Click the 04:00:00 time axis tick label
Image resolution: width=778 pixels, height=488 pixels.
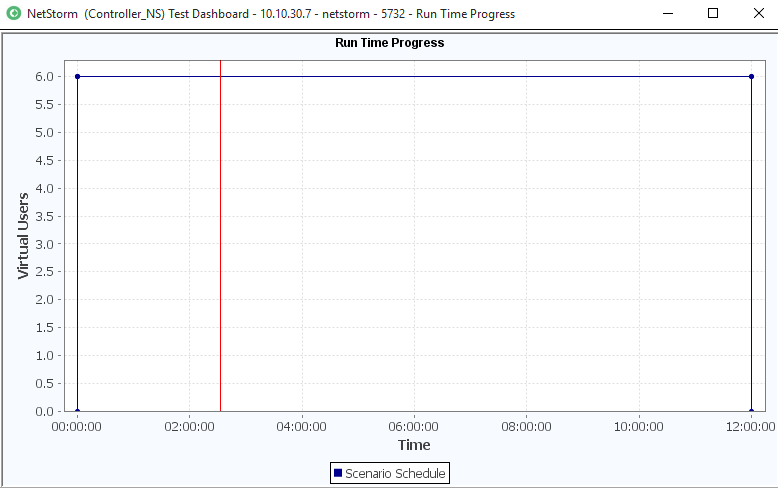point(302,427)
